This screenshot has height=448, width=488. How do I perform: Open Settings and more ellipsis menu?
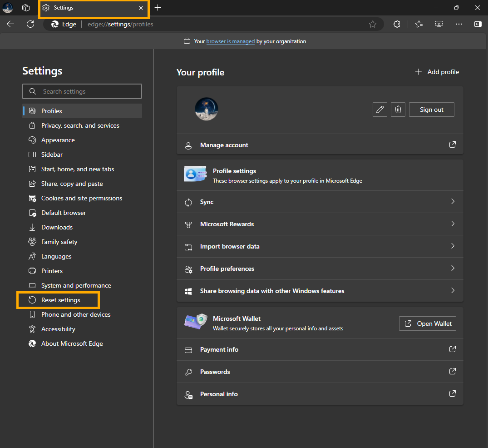point(459,24)
